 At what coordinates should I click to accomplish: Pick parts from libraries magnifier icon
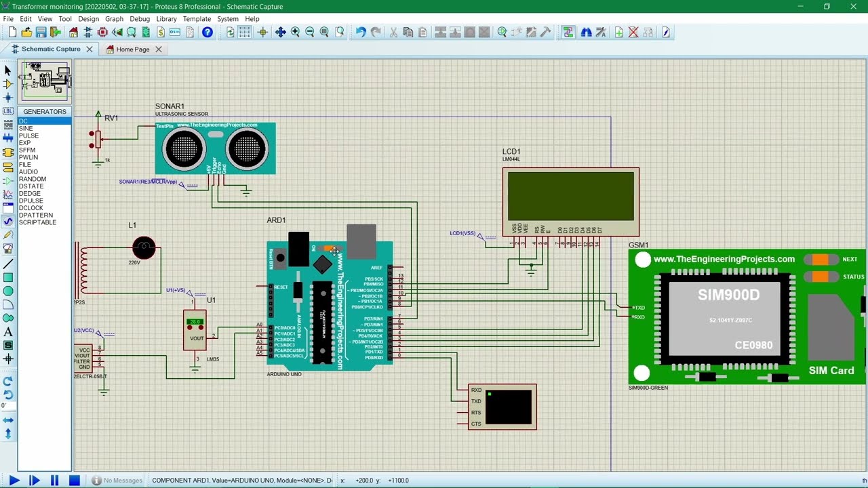(x=502, y=32)
